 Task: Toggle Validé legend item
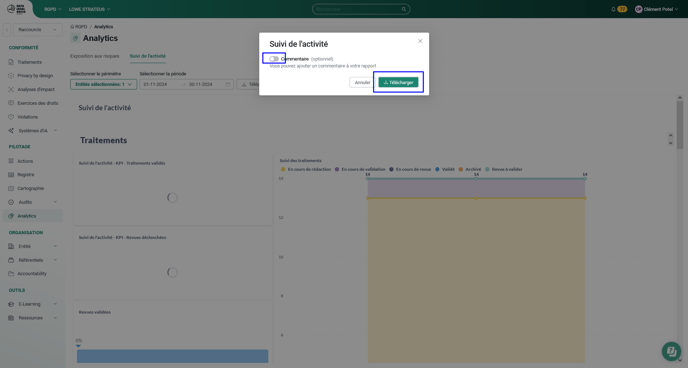pyautogui.click(x=445, y=169)
